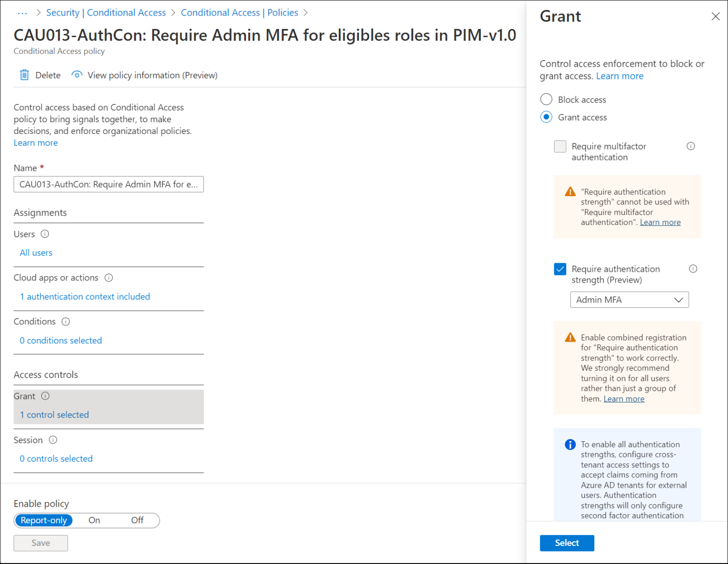Click the Delete trash icon

point(24,75)
